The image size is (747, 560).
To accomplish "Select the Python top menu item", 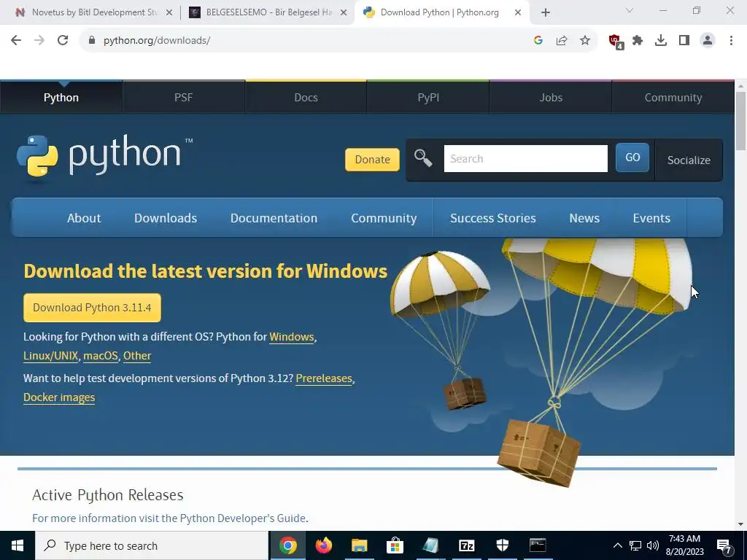I will click(x=61, y=98).
